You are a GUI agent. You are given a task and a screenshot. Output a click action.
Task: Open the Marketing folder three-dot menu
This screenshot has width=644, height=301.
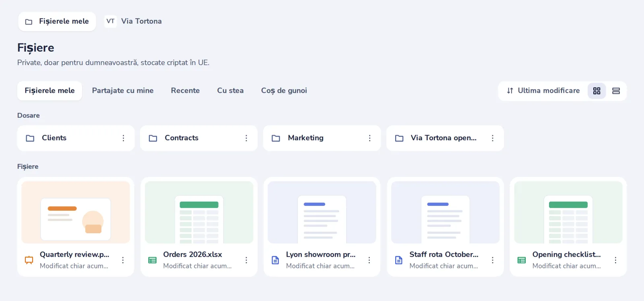click(x=369, y=138)
